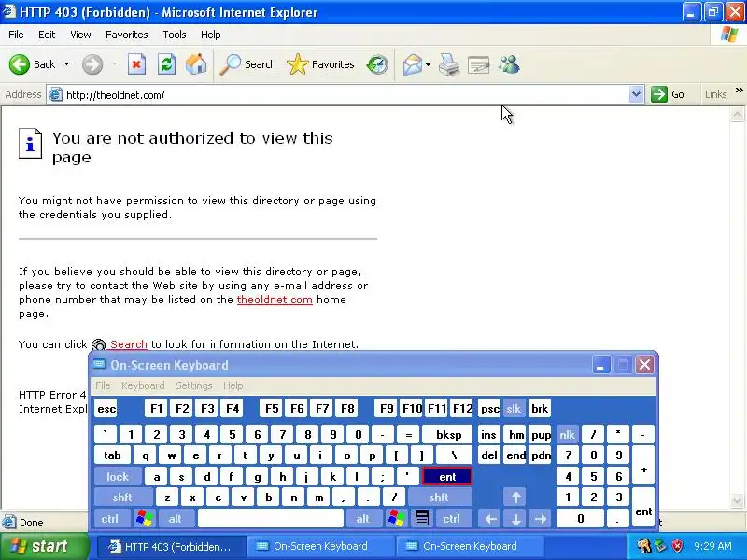This screenshot has width=747, height=560.
Task: Open the Tools menu
Action: [x=175, y=35]
